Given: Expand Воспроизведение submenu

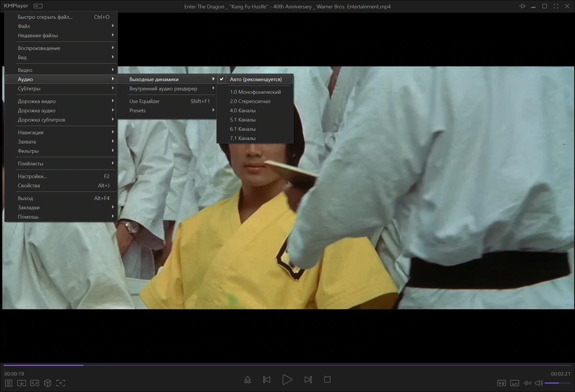Looking at the screenshot, I should (x=61, y=48).
